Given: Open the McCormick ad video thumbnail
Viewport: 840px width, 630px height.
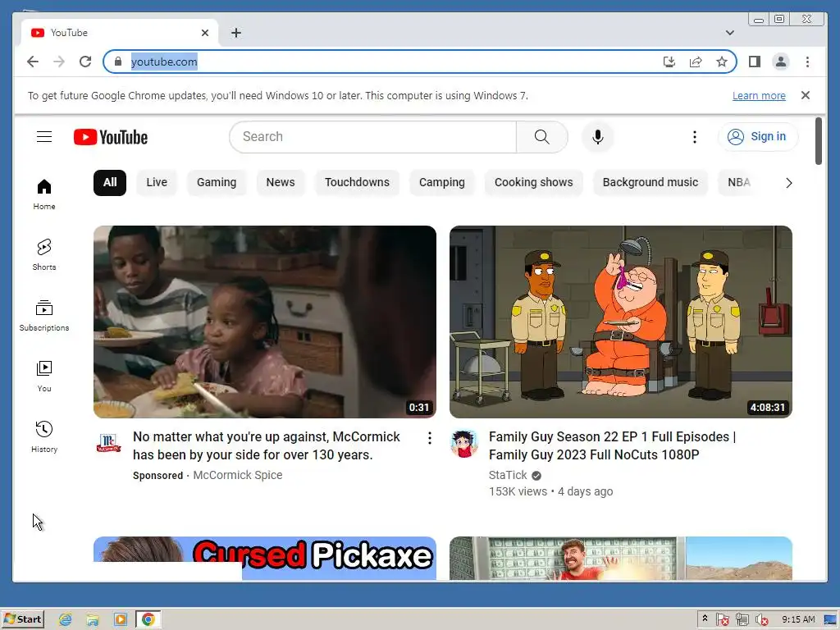Looking at the screenshot, I should [265, 322].
